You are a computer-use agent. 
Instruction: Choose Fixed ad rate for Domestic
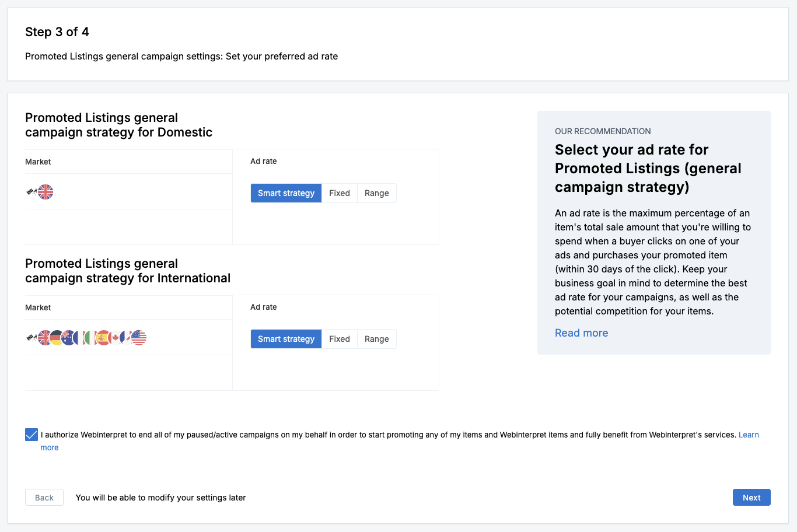340,193
